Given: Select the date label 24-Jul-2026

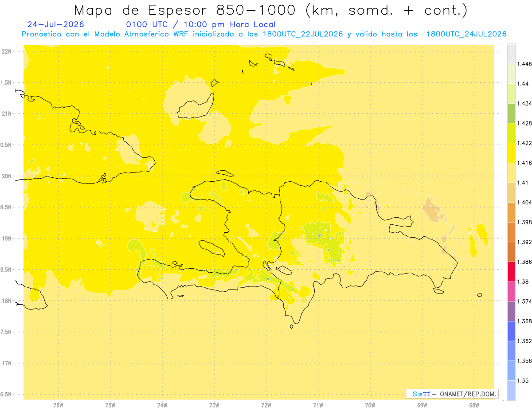Looking at the screenshot, I should [x=55, y=24].
